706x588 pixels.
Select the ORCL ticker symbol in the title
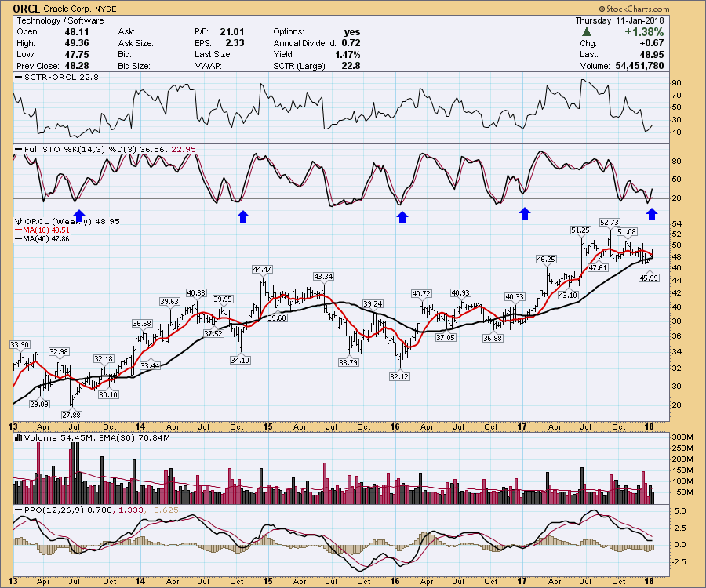(26, 9)
